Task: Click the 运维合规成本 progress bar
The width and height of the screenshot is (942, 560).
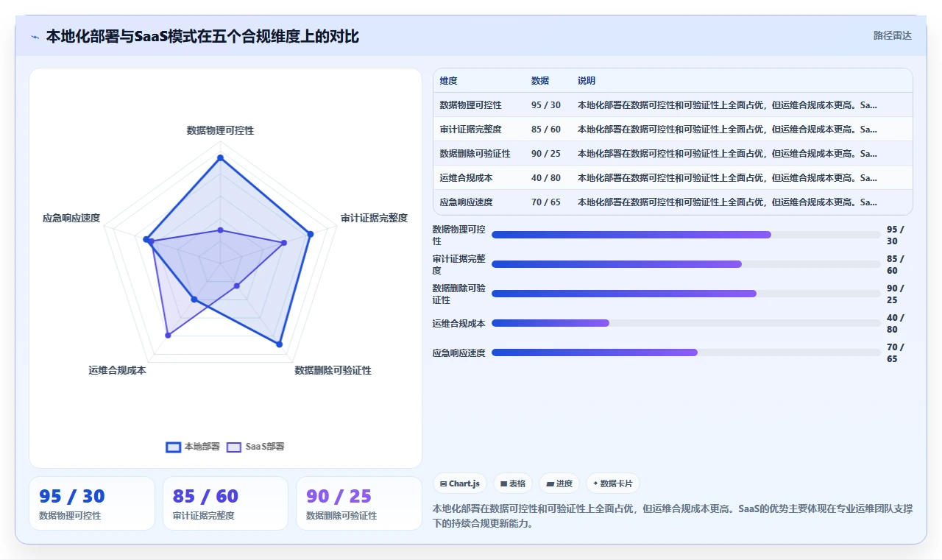Action: point(686,323)
